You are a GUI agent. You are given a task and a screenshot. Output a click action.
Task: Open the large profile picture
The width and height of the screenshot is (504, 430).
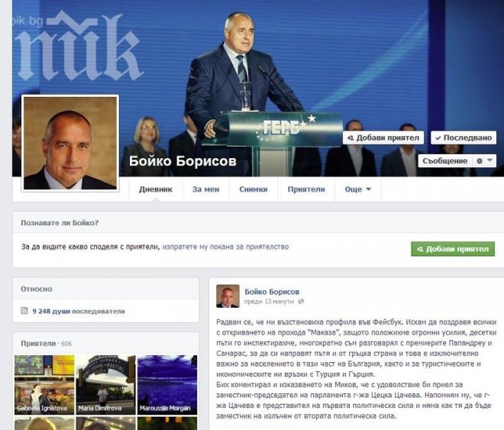point(70,143)
